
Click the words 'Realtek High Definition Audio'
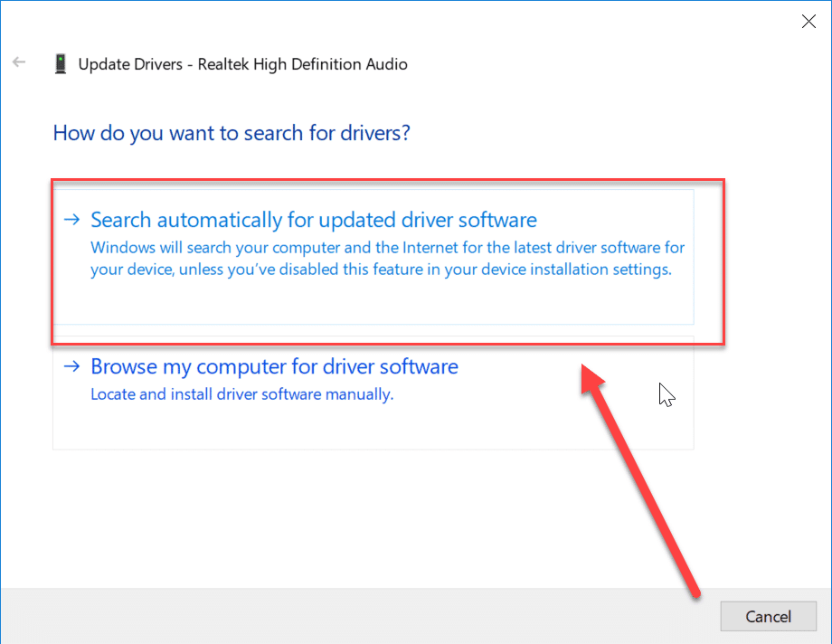[x=302, y=64]
